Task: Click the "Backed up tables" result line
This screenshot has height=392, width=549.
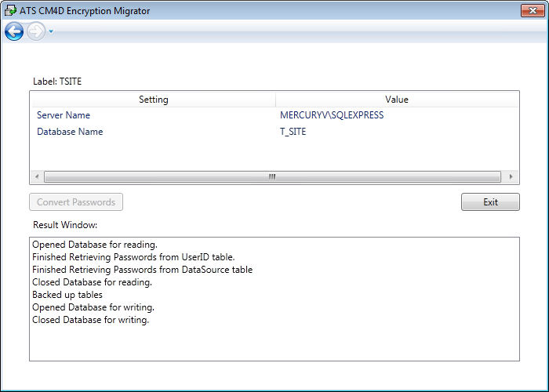Action: (x=67, y=295)
